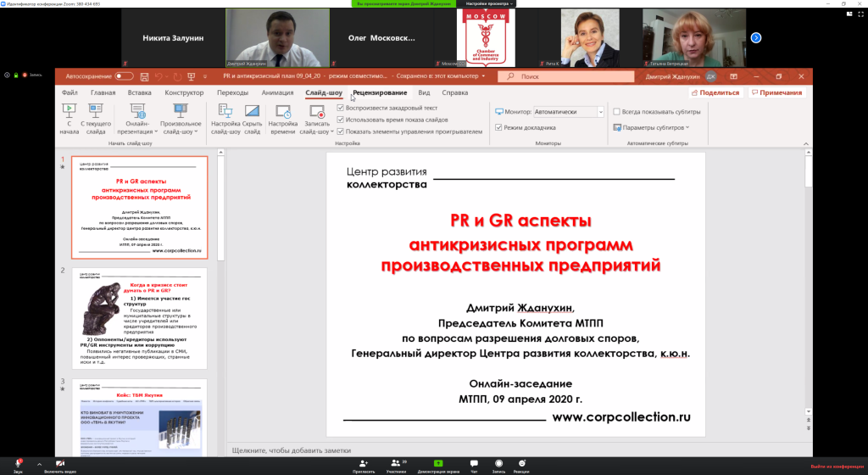Toggle 'Воспроизвести закадровый текст' checkbox
The height and width of the screenshot is (475, 868).
pos(341,109)
